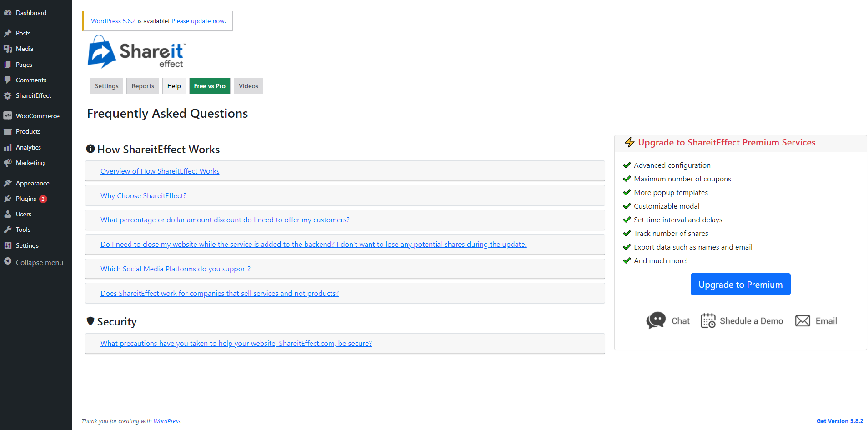This screenshot has width=868, height=430.
Task: Click the Posts pin icon
Action: coord(8,33)
